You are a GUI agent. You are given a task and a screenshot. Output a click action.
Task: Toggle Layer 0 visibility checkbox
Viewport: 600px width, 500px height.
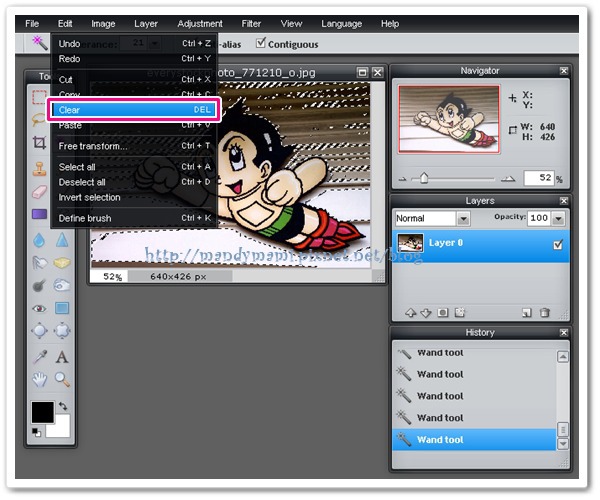tap(558, 244)
